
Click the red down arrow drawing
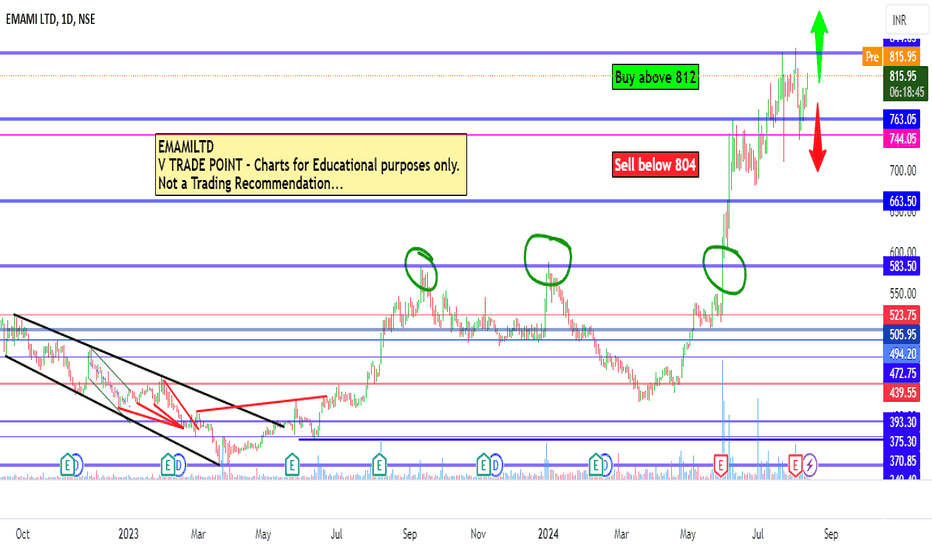pos(817,137)
